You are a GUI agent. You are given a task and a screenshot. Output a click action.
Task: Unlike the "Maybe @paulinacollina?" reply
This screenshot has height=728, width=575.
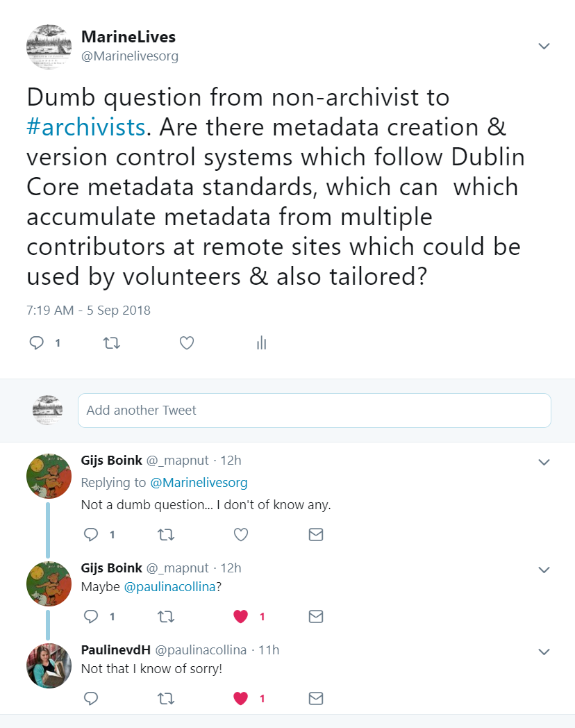(240, 616)
